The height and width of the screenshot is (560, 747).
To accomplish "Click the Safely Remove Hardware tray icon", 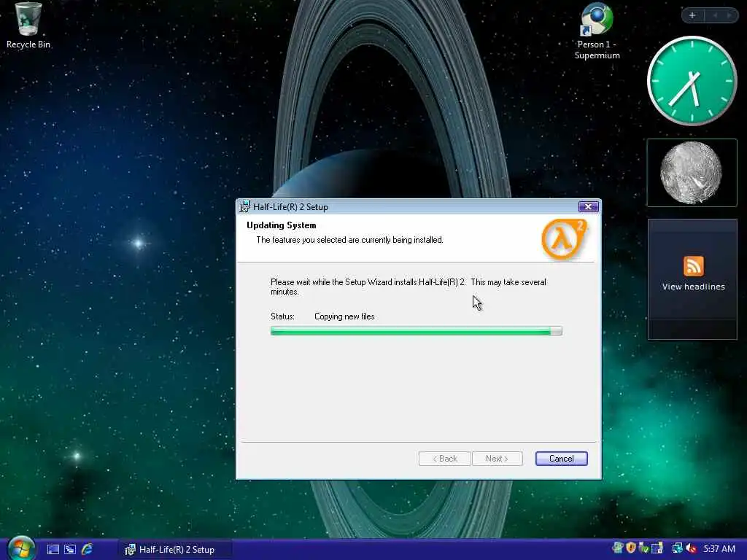I will (643, 548).
